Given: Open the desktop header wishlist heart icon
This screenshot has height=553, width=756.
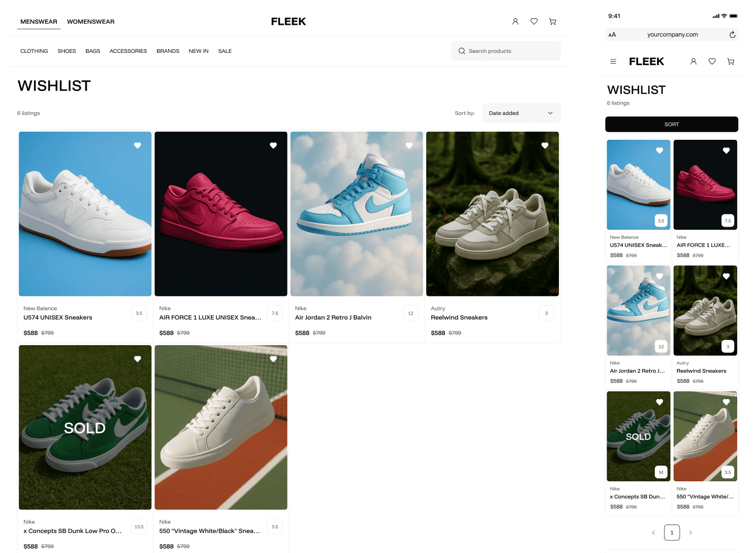Looking at the screenshot, I should click(534, 21).
